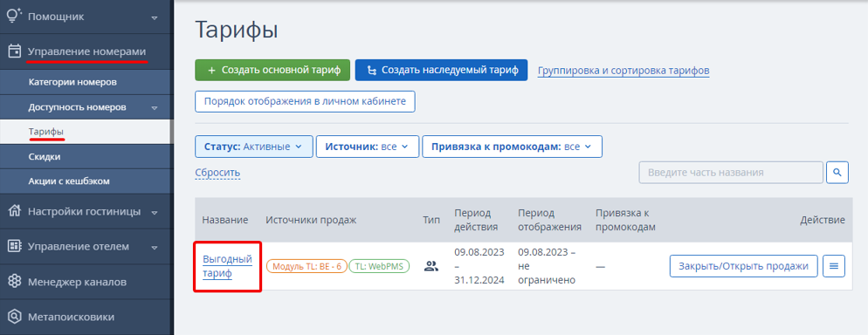Select Категории номеров in sidebar
This screenshot has width=868, height=335.
(x=72, y=82)
